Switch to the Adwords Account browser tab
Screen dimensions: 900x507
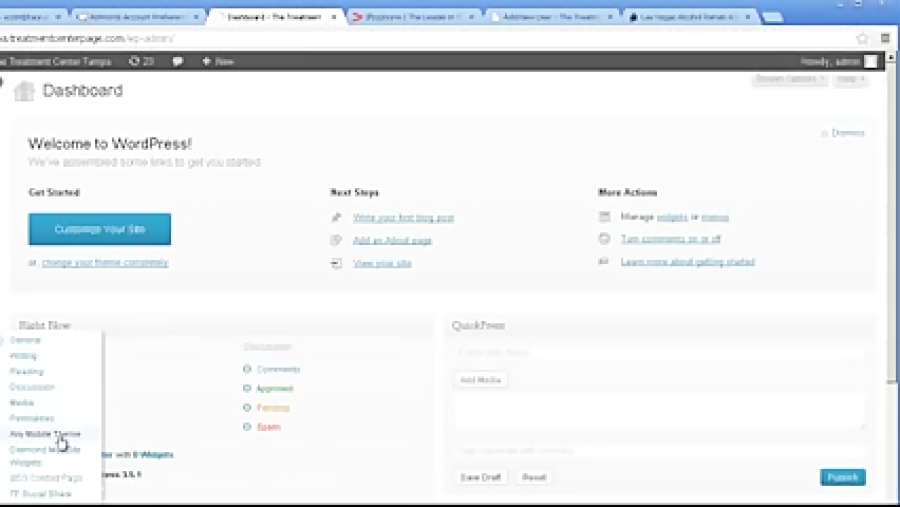(138, 17)
